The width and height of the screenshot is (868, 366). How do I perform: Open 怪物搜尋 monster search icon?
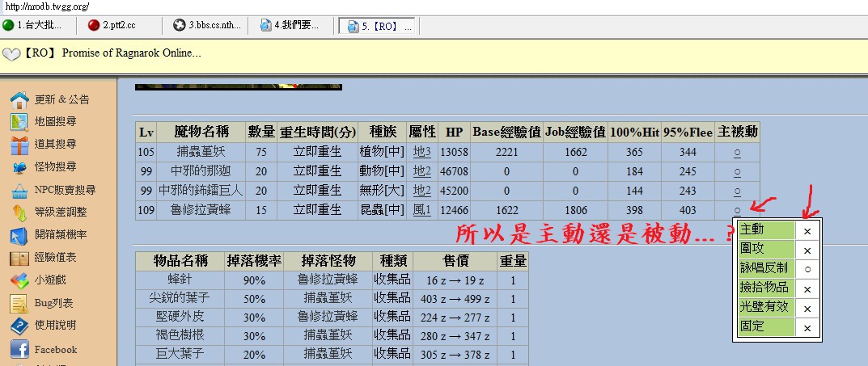pyautogui.click(x=20, y=167)
